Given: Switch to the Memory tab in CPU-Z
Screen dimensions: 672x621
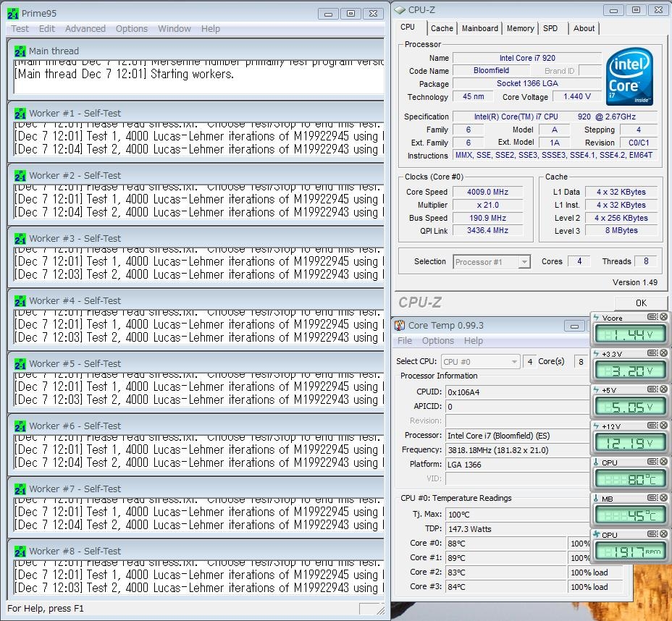Looking at the screenshot, I should 520,28.
